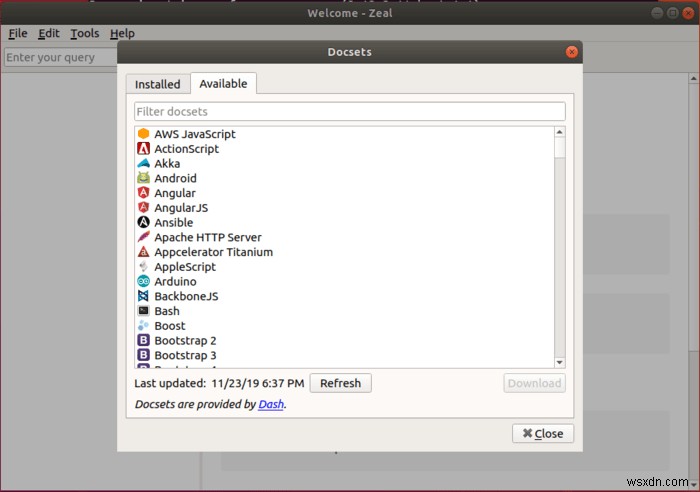The width and height of the screenshot is (700, 492).
Task: Click the Bash terminal icon
Action: pyautogui.click(x=143, y=310)
